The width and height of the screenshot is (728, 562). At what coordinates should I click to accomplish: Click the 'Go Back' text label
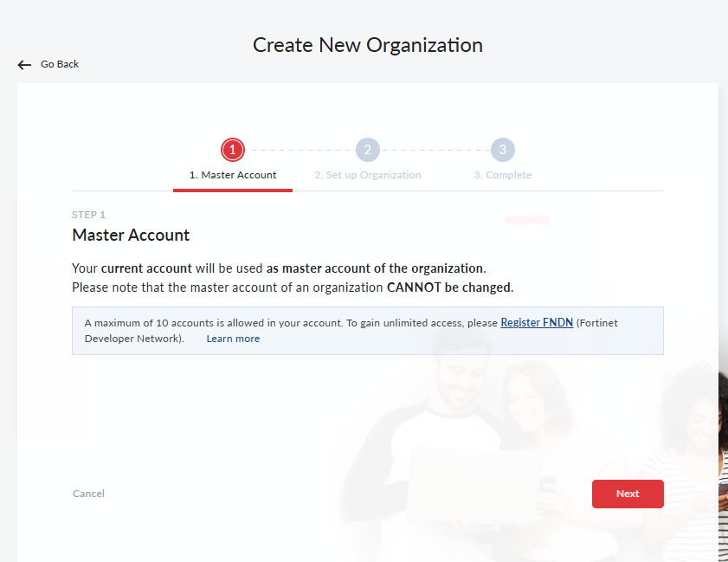[x=59, y=64]
